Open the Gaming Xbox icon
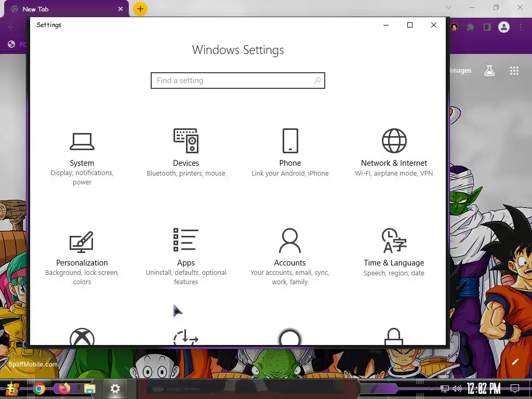This screenshot has height=399, width=532. (x=82, y=337)
